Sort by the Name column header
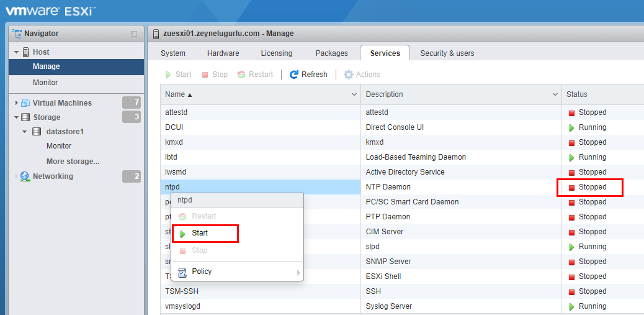Viewport: 644px width, 315px height. tap(261, 94)
